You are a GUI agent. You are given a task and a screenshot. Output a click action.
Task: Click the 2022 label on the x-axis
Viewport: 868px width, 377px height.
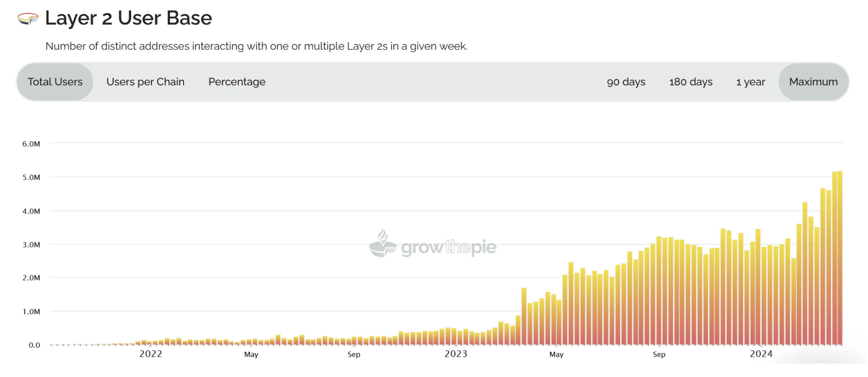151,354
